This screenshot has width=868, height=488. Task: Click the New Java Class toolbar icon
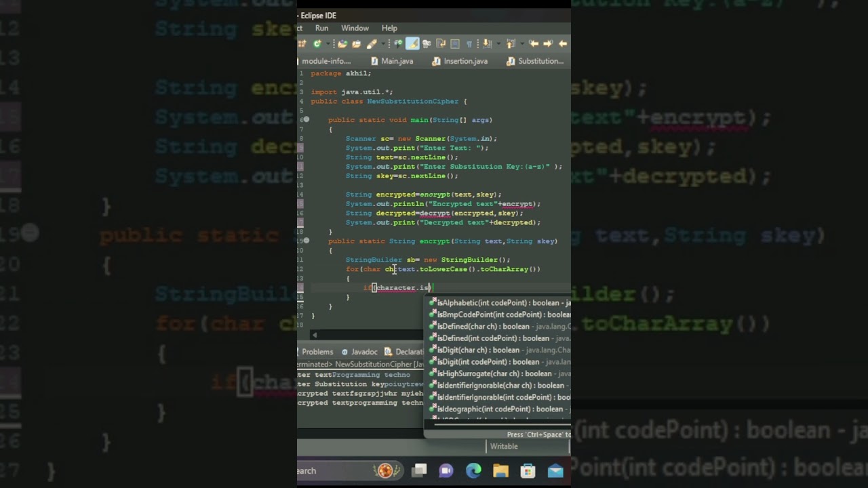coord(317,44)
